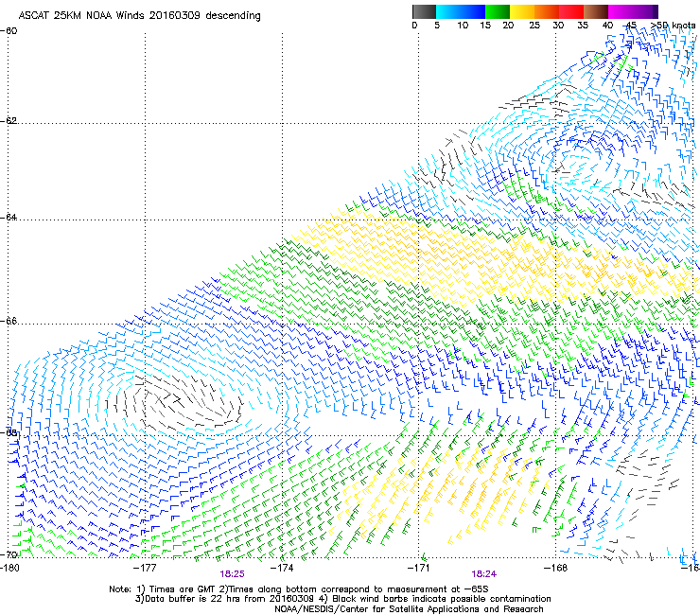Click the gray 0-5 knots color swatch

pos(424,11)
